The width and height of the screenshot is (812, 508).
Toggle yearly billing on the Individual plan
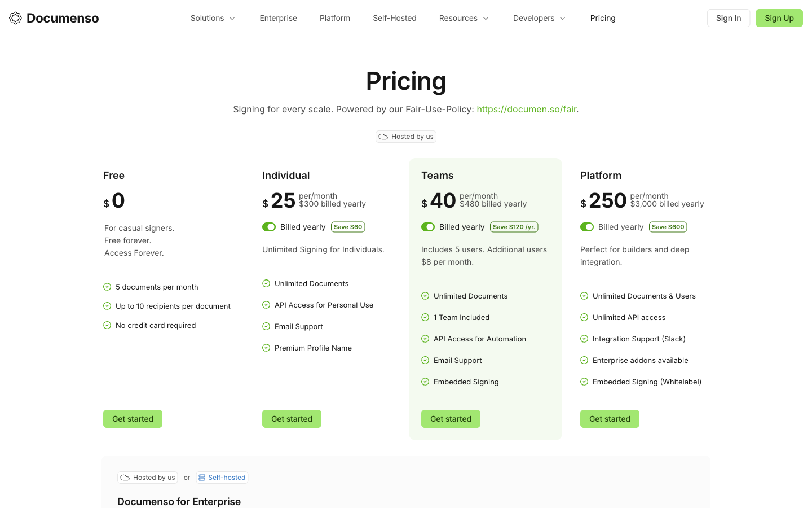269,227
